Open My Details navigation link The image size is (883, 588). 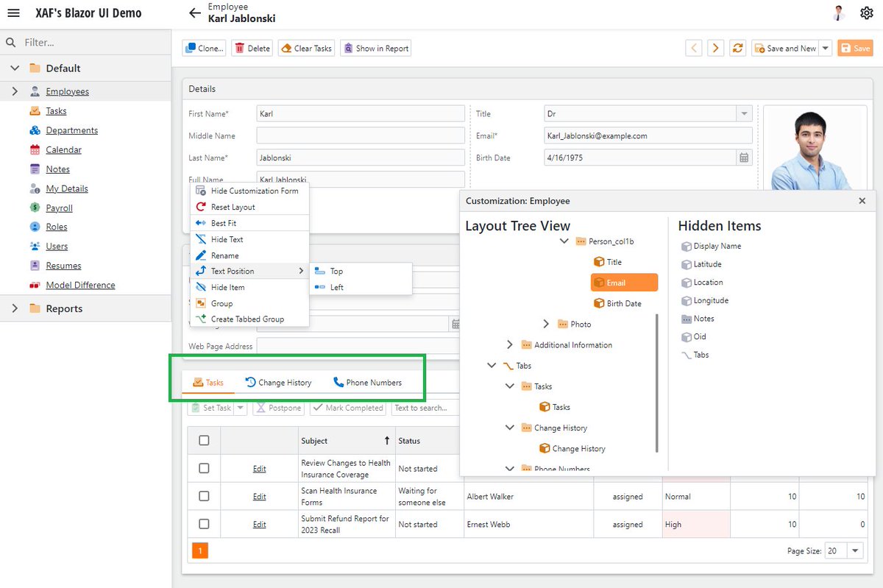click(x=66, y=188)
